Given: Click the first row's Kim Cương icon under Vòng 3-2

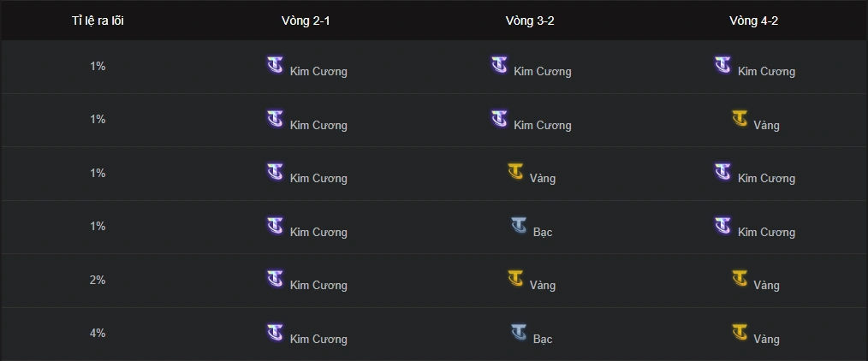Looking at the screenshot, I should coord(499,65).
